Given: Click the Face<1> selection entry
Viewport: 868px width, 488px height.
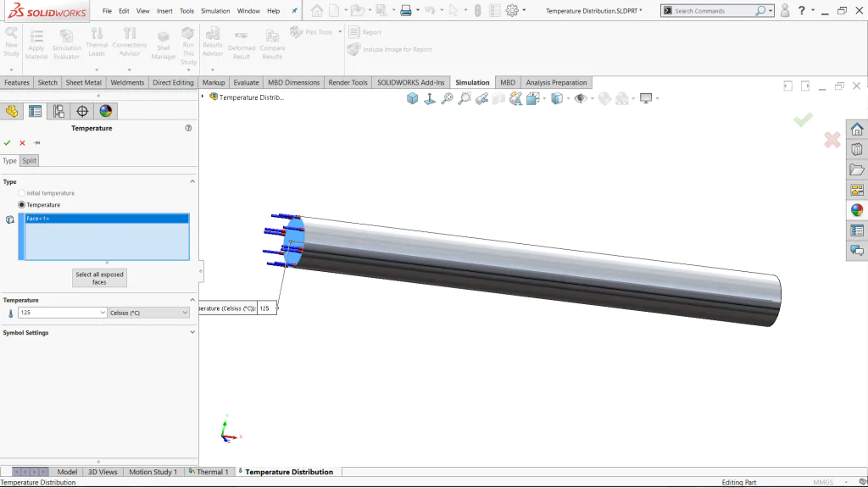Looking at the screenshot, I should (x=106, y=219).
